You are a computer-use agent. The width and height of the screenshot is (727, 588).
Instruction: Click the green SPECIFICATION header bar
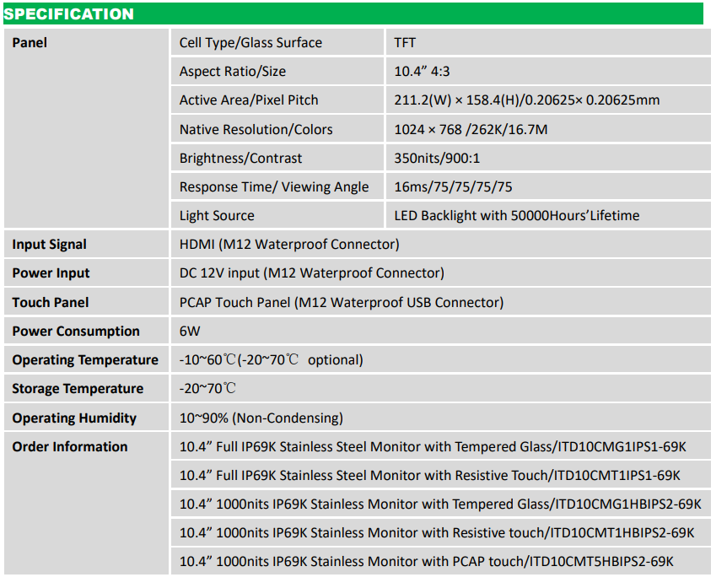pos(353,14)
